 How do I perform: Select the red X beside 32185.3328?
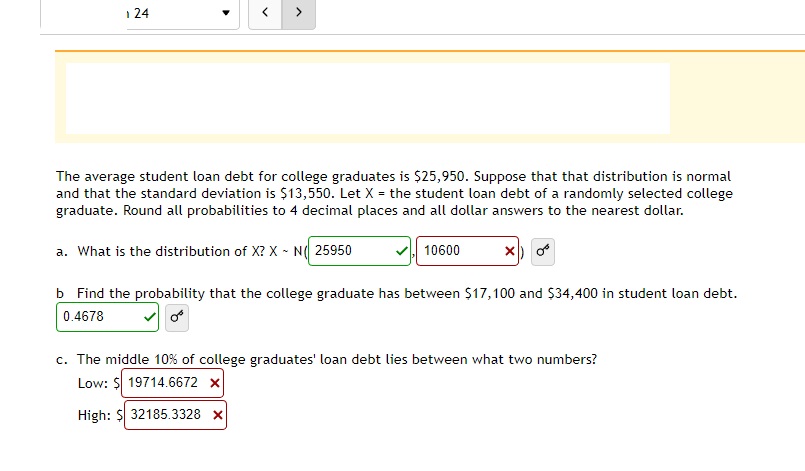pos(217,415)
